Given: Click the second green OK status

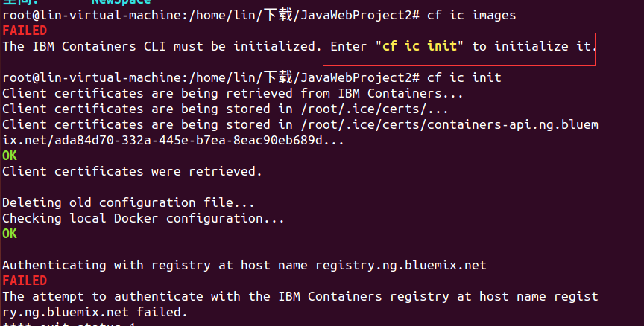Looking at the screenshot, I should pos(10,234).
